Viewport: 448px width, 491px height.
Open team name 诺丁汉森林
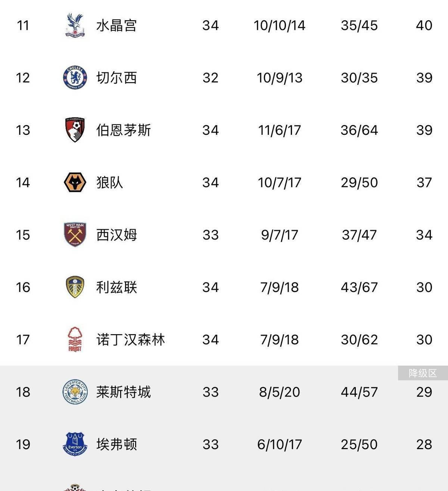130,339
